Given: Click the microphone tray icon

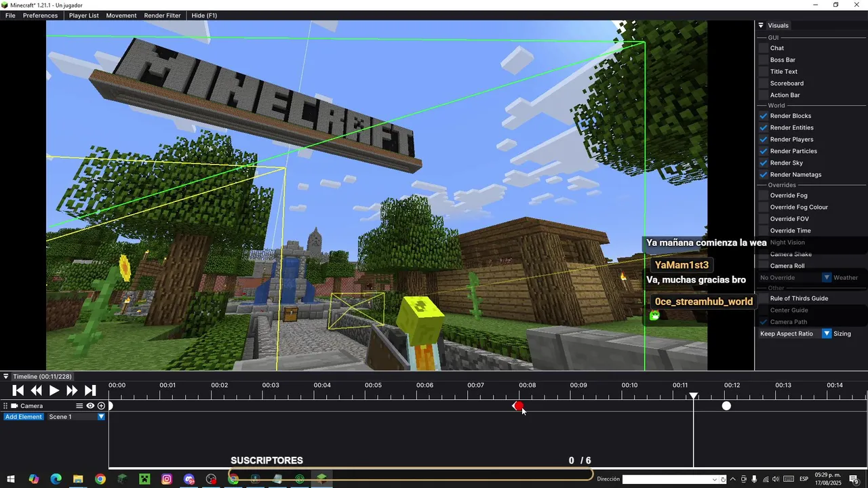Looking at the screenshot, I should point(754,479).
